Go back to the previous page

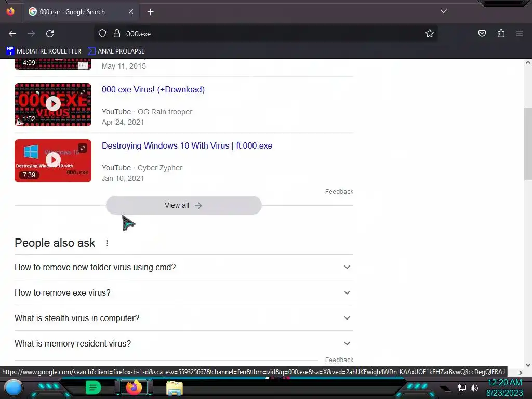(x=12, y=34)
